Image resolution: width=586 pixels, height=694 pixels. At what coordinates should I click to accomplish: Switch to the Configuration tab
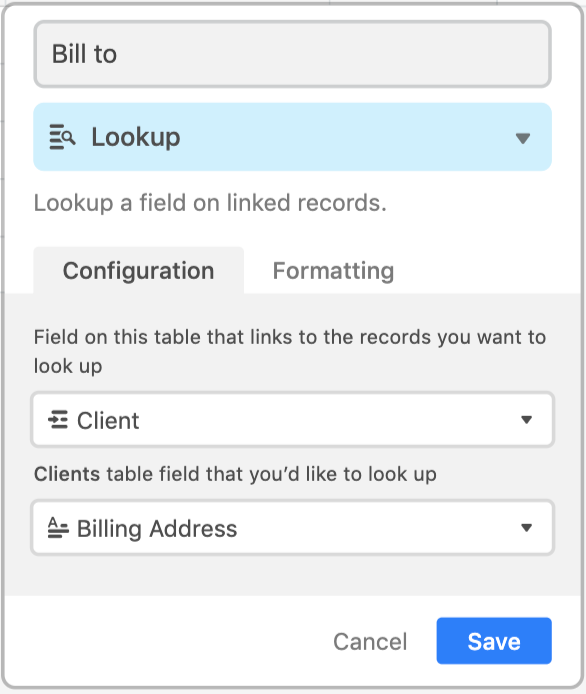click(x=139, y=270)
